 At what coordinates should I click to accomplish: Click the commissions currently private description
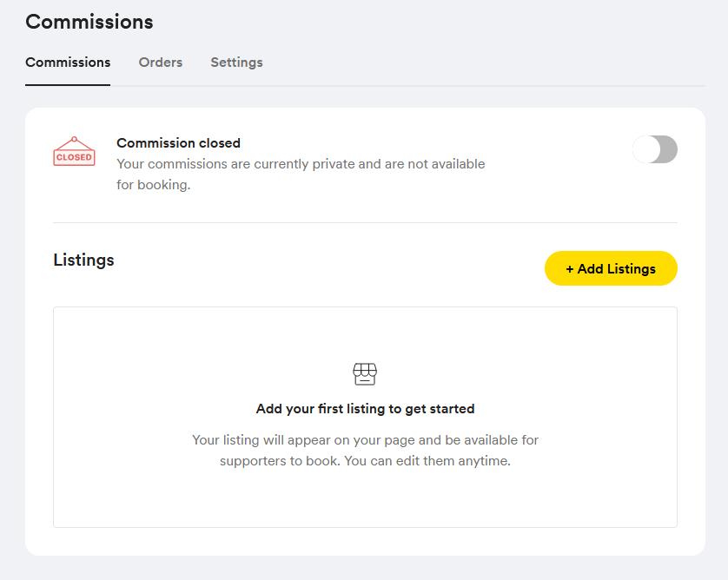click(301, 174)
